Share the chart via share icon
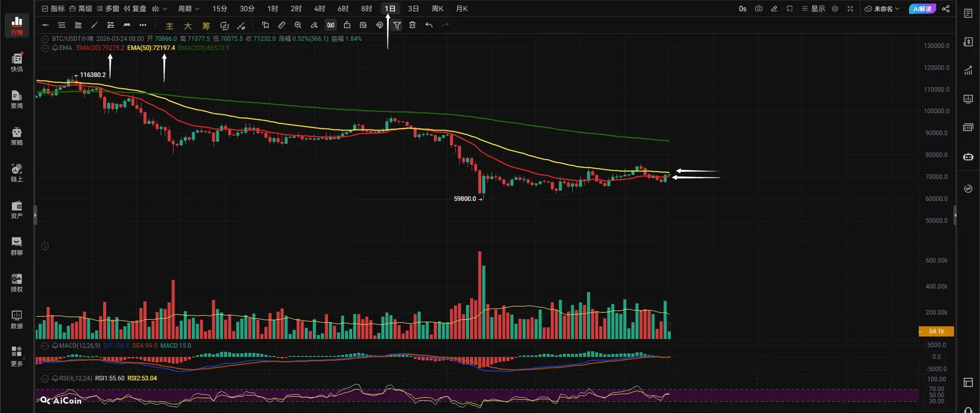The height and width of the screenshot is (413, 980). pos(946,9)
